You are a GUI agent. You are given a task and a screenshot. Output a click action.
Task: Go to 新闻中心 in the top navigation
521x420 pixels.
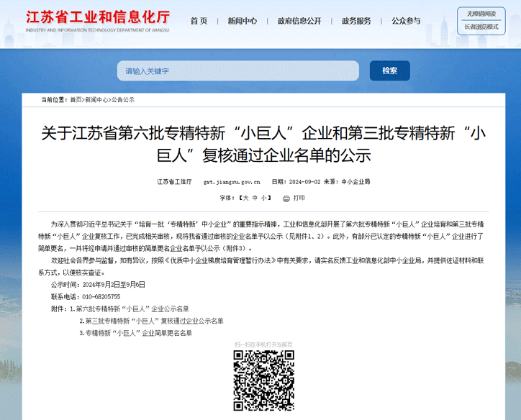(242, 21)
